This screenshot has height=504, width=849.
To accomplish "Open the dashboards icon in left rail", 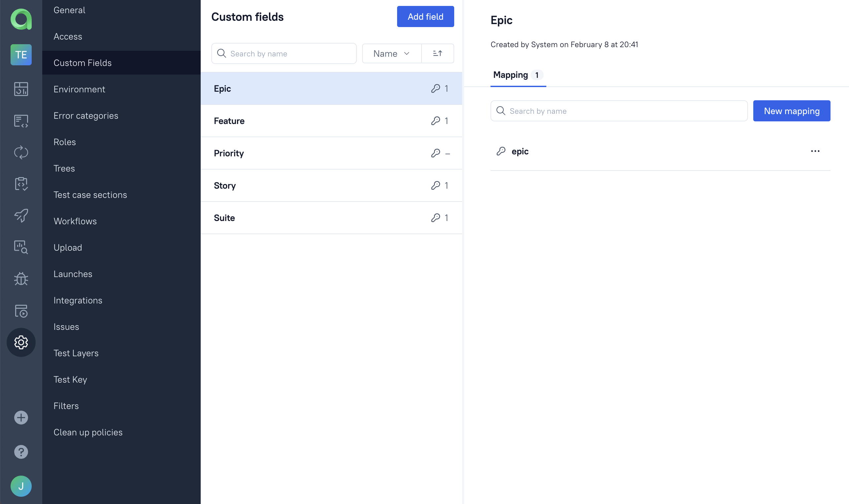I will coord(21,89).
